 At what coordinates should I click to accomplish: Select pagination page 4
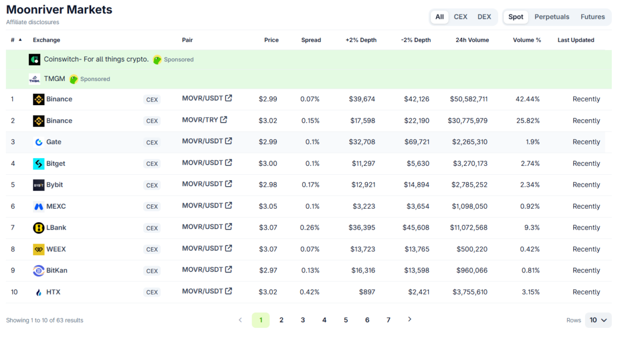tap(324, 320)
